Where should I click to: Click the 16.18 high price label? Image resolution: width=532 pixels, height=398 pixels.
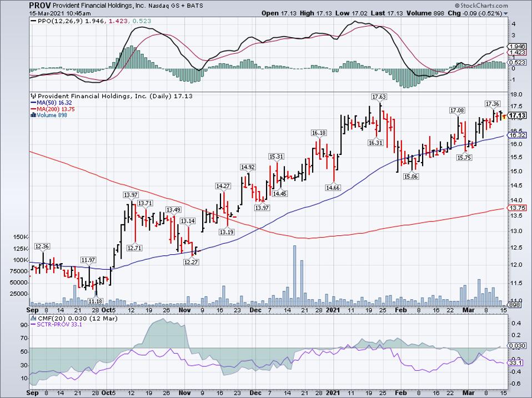pyautogui.click(x=319, y=133)
